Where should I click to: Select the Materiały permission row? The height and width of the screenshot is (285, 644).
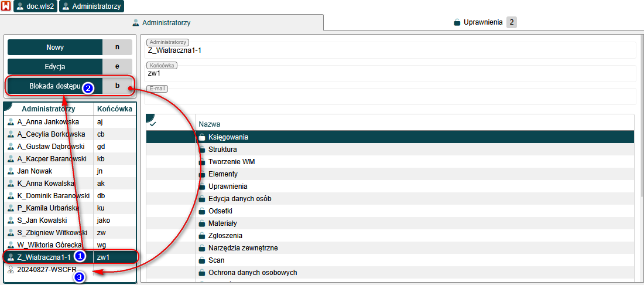pos(391,223)
